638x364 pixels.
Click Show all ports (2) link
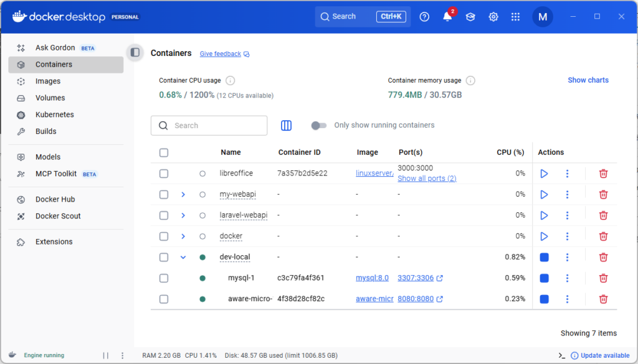(x=427, y=179)
